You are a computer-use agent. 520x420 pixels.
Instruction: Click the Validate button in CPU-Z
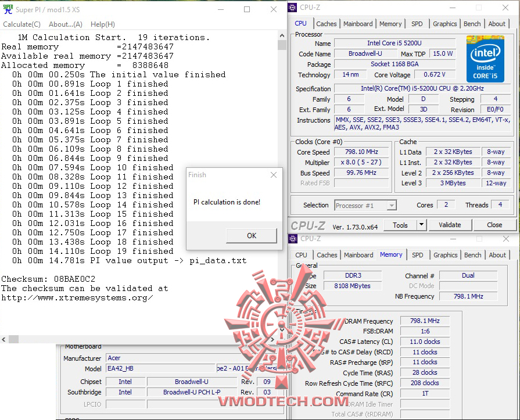click(x=450, y=225)
